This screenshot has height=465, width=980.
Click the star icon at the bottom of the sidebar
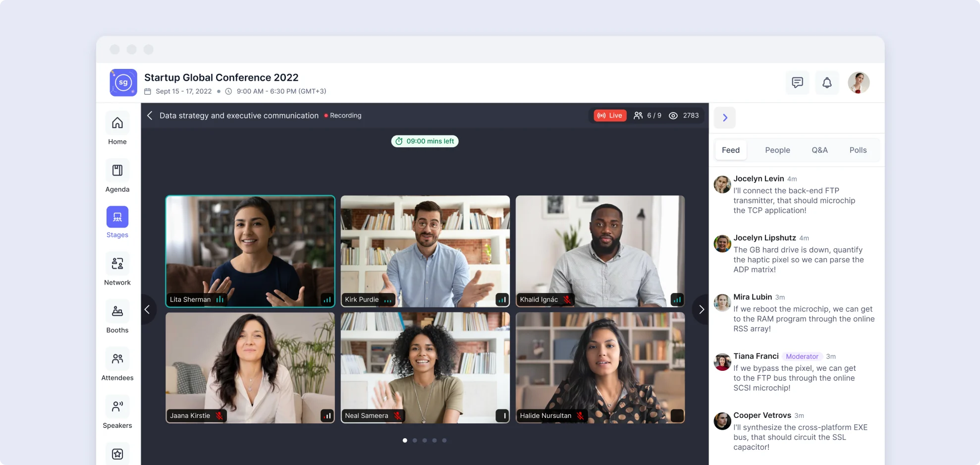117,454
